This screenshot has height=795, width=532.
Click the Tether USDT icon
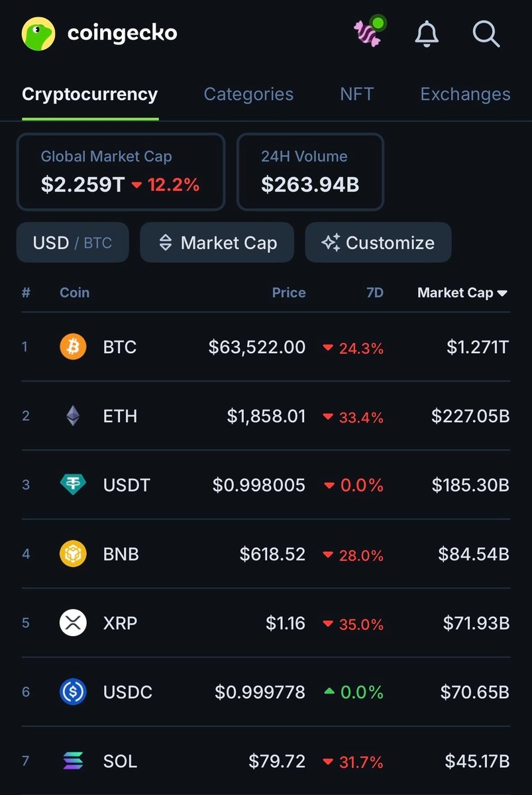tap(73, 485)
